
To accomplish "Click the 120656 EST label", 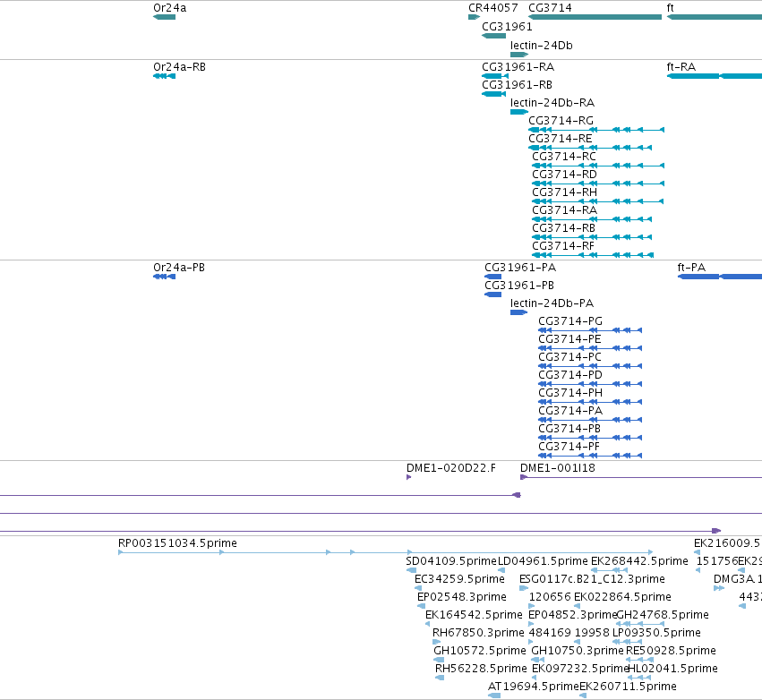I will pyautogui.click(x=550, y=597).
